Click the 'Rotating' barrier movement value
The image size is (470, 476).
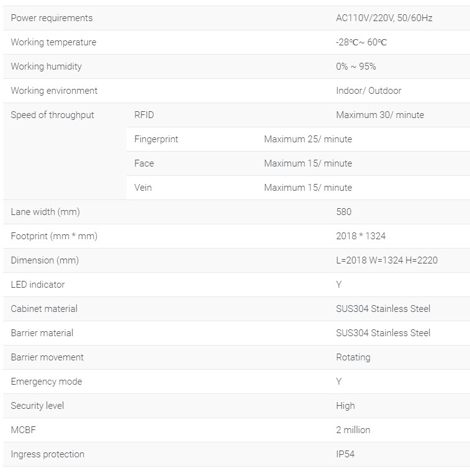tap(353, 357)
